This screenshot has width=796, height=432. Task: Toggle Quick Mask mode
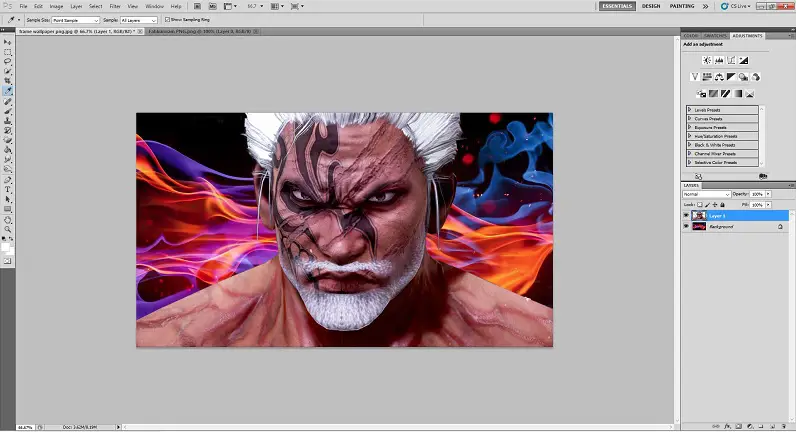(x=7, y=261)
